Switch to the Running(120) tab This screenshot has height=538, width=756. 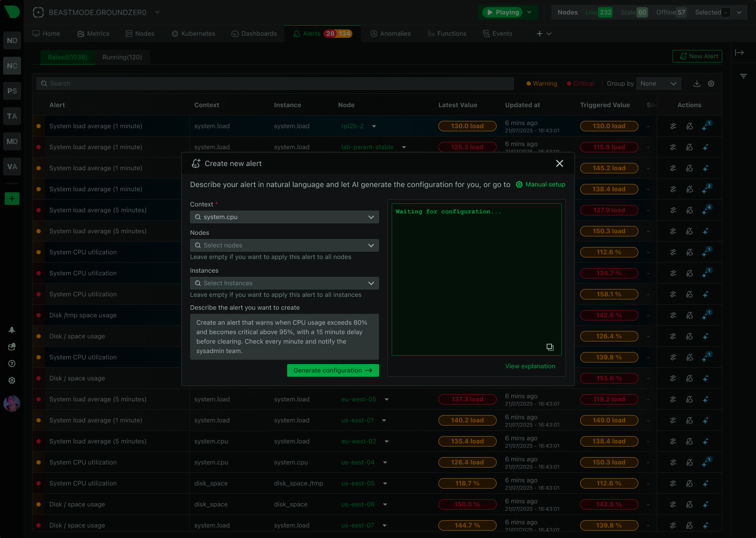click(x=122, y=57)
